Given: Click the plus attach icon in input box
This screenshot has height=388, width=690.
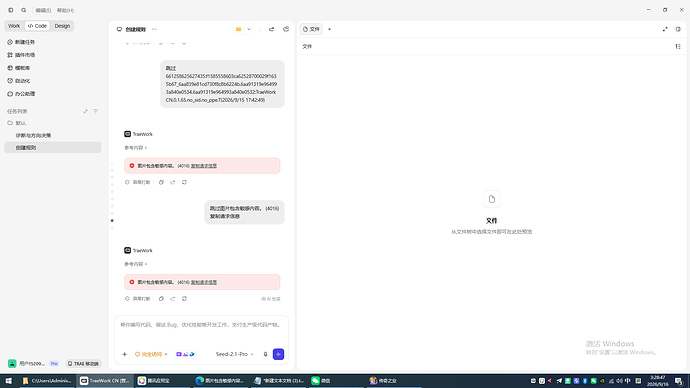Looking at the screenshot, I should click(125, 354).
